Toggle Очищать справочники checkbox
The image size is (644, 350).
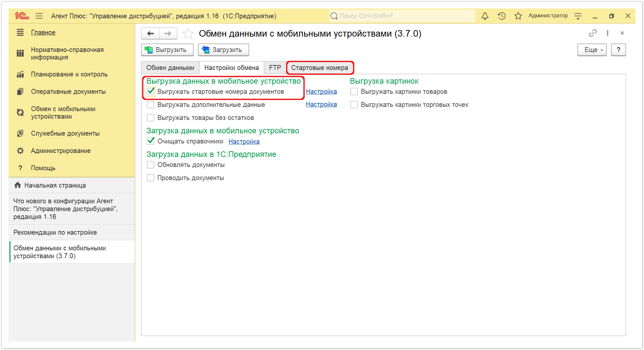click(151, 141)
